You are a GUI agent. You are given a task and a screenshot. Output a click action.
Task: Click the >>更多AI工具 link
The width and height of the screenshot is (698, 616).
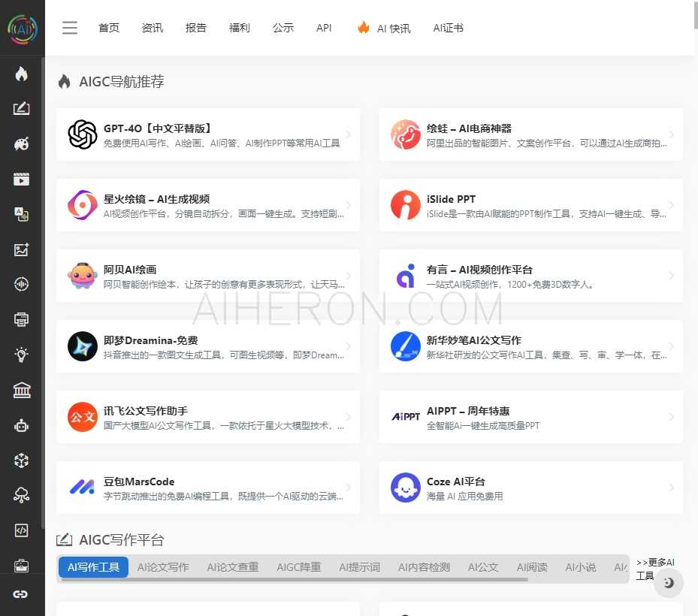[655, 569]
